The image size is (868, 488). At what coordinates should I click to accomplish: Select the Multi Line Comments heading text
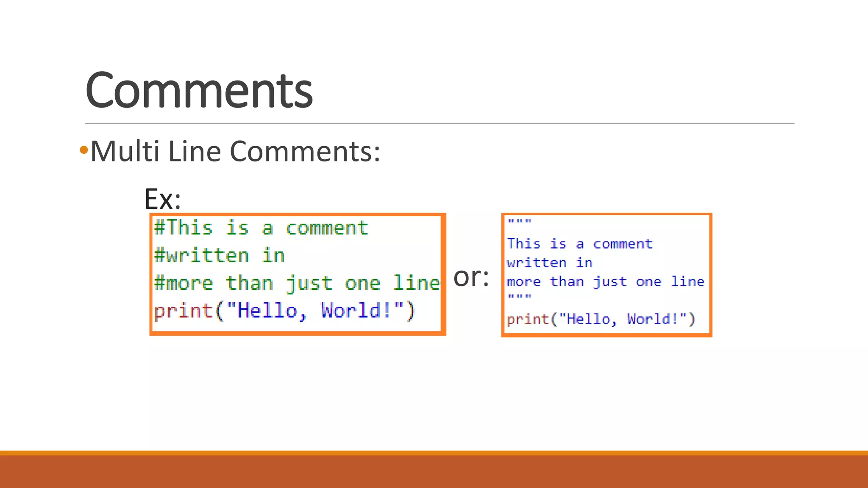click(x=235, y=151)
